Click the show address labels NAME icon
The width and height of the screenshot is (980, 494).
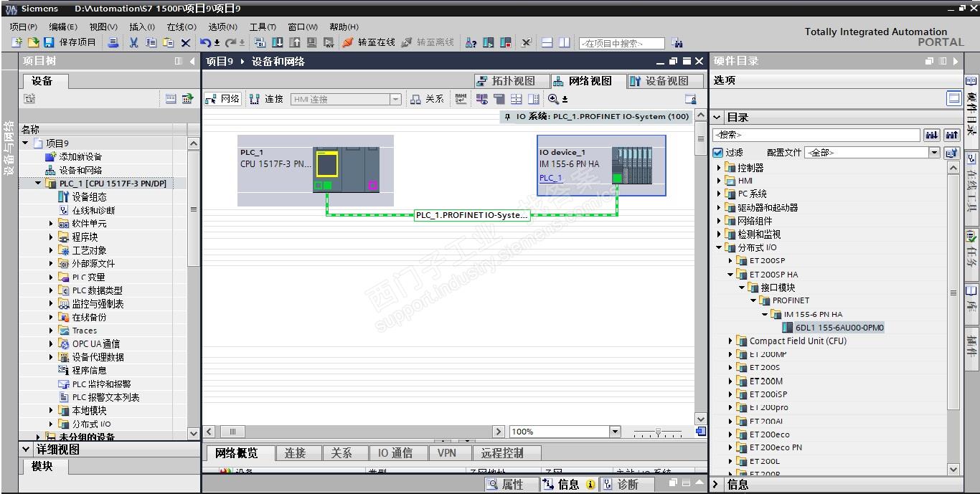click(461, 99)
